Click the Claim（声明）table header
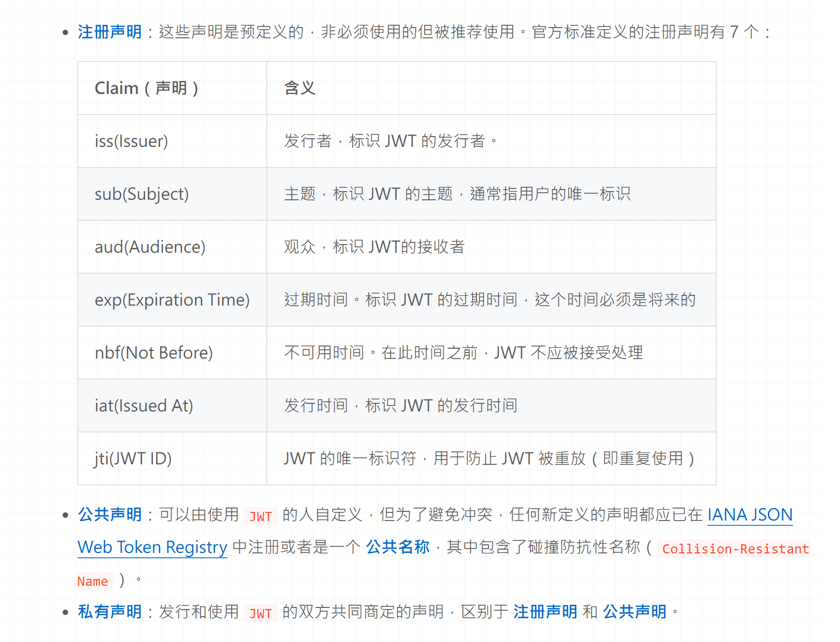Viewport: 840px width, 642px height. (146, 88)
